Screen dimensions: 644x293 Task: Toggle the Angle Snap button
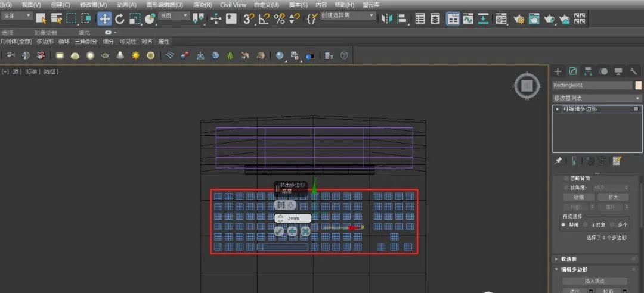click(x=264, y=18)
